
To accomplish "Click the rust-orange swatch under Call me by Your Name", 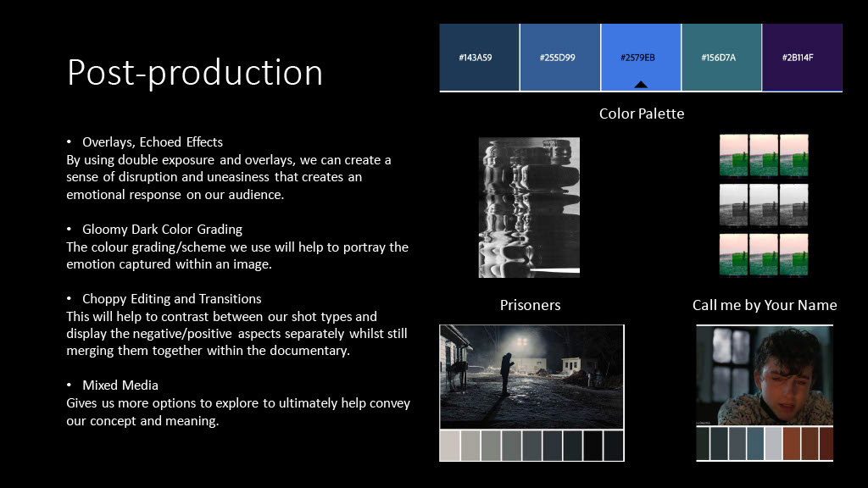I will click(x=792, y=444).
